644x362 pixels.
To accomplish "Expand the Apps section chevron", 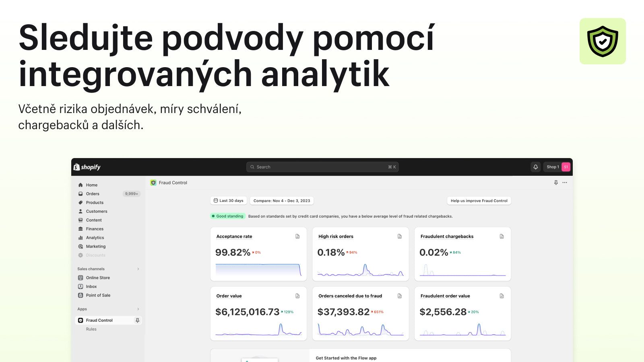I will point(138,309).
